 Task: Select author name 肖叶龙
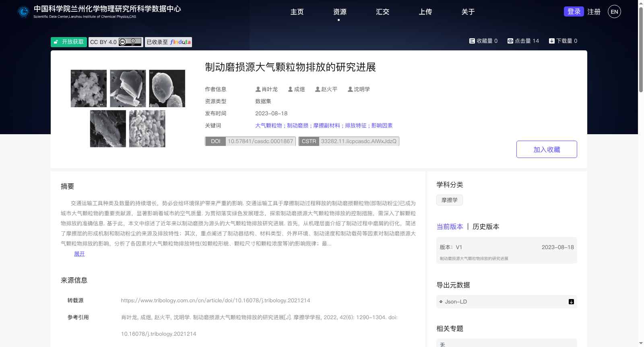pos(270,89)
